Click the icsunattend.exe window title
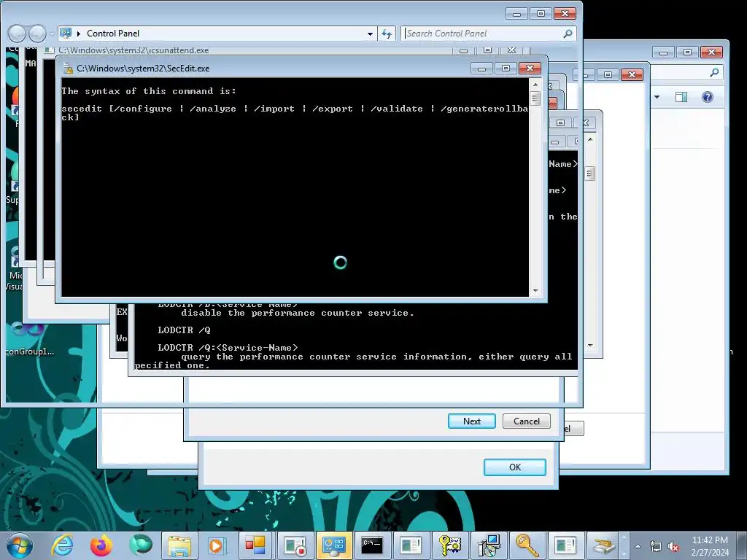The height and width of the screenshot is (560, 747). pyautogui.click(x=133, y=50)
